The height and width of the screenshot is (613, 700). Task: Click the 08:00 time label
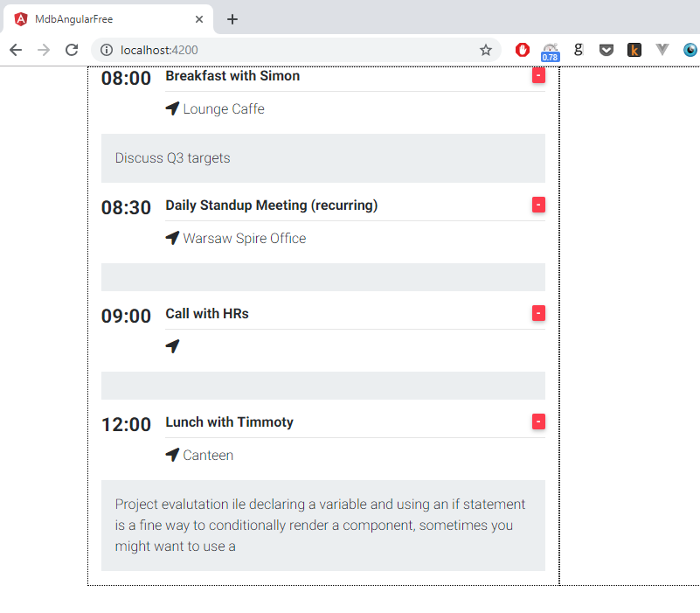coord(127,78)
